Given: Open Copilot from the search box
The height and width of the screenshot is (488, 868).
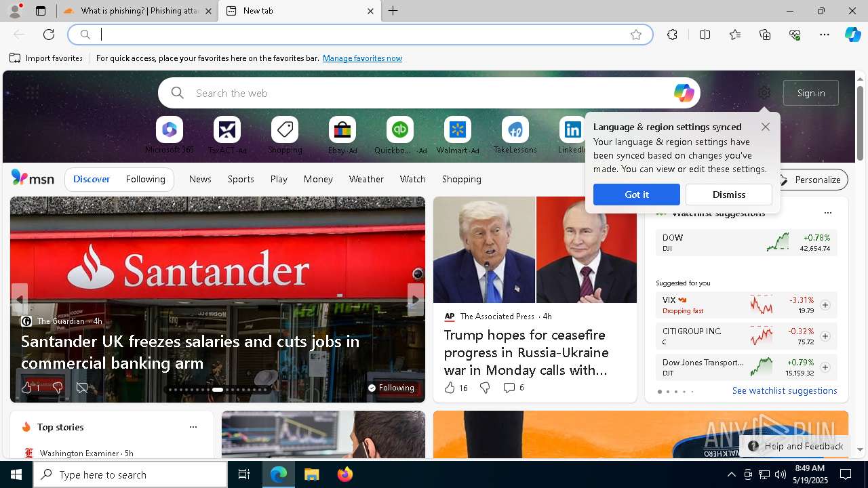Looking at the screenshot, I should [x=684, y=93].
